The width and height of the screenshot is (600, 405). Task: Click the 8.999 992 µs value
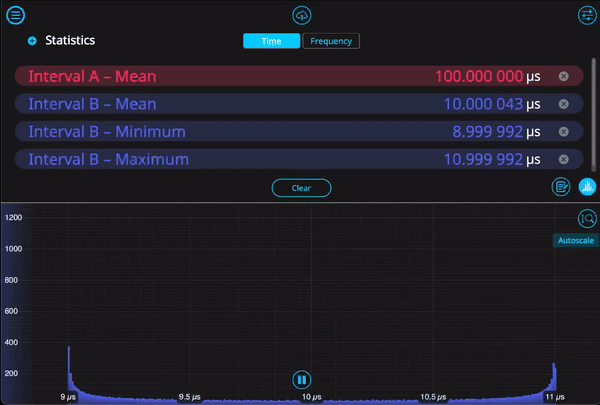(496, 132)
